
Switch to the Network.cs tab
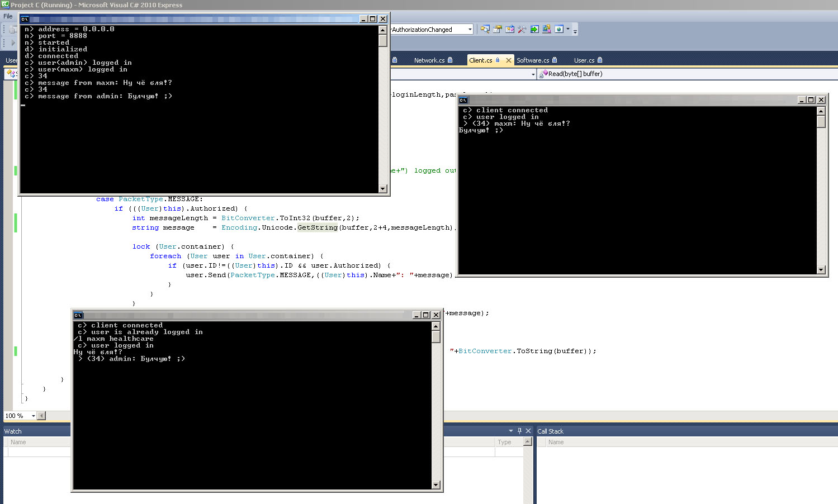coord(429,60)
